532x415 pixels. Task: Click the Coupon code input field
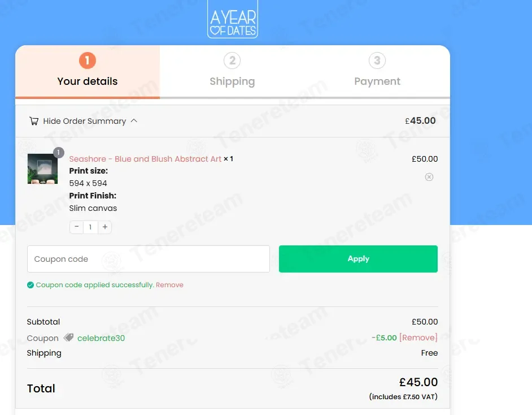149,259
